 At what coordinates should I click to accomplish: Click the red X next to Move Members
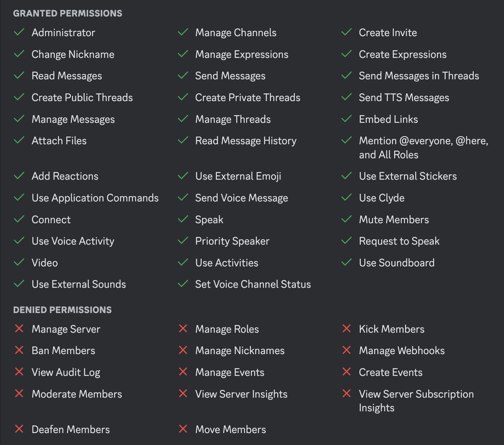pos(183,429)
